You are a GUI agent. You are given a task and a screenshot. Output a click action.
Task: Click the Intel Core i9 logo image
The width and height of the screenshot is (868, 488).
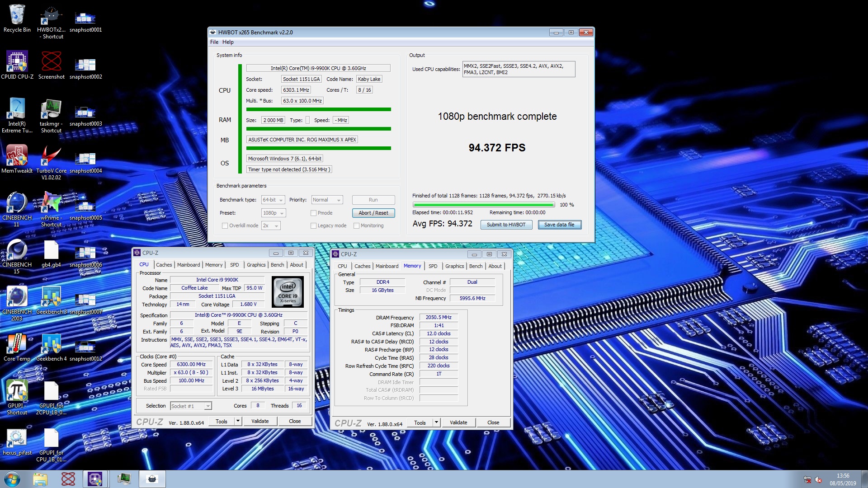[x=288, y=292]
